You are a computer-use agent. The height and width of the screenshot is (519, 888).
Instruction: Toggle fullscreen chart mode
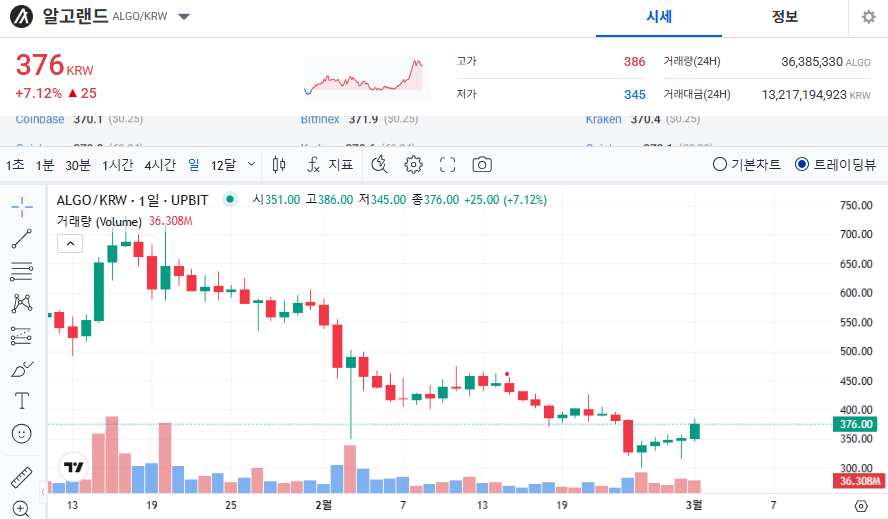coord(447,164)
